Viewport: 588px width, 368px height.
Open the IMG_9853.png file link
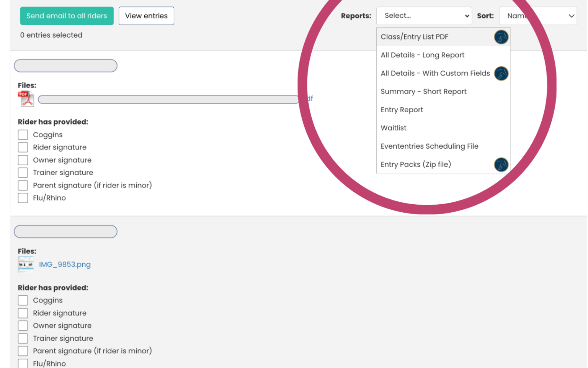65,264
